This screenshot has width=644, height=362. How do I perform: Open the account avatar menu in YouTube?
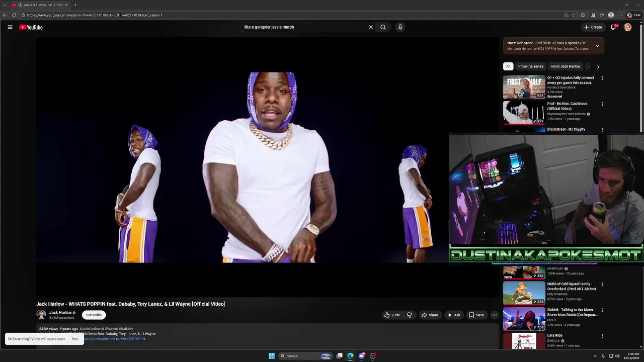[x=627, y=27]
